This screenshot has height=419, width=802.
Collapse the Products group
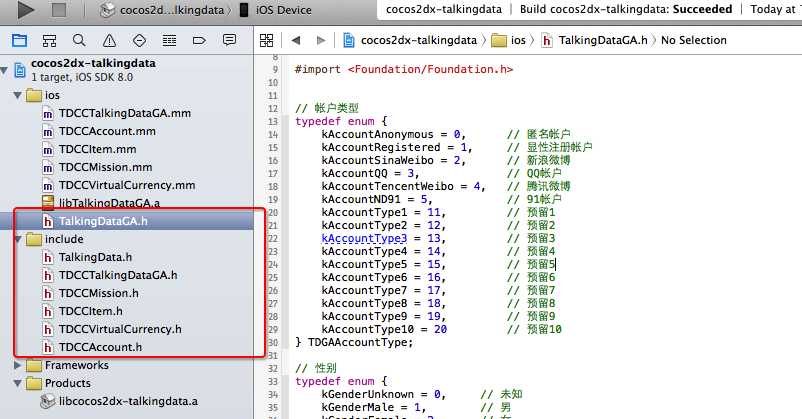[18, 383]
